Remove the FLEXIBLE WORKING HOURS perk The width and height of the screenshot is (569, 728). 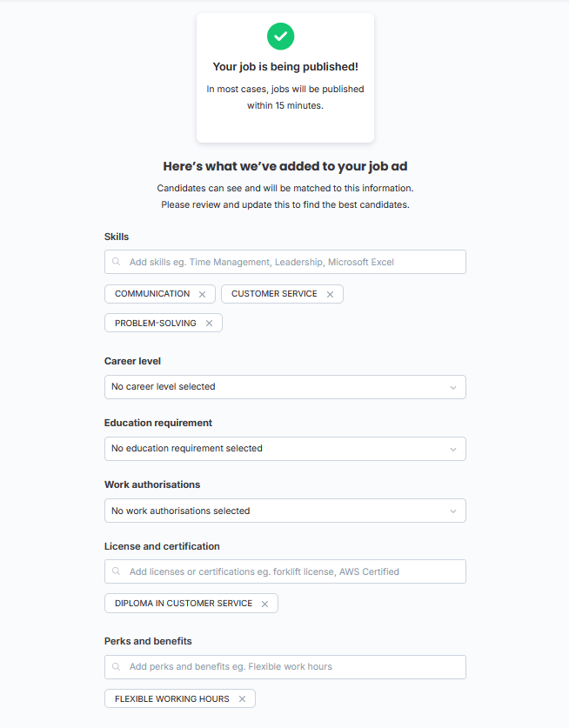[x=242, y=698]
